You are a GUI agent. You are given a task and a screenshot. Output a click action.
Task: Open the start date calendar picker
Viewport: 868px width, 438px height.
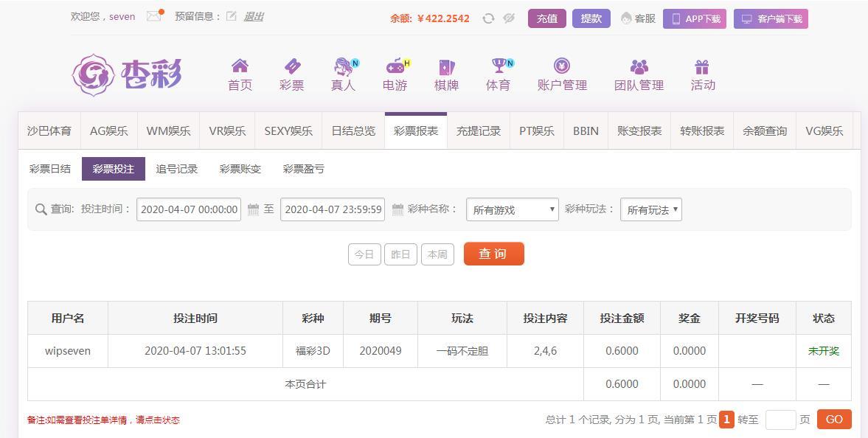coord(253,209)
